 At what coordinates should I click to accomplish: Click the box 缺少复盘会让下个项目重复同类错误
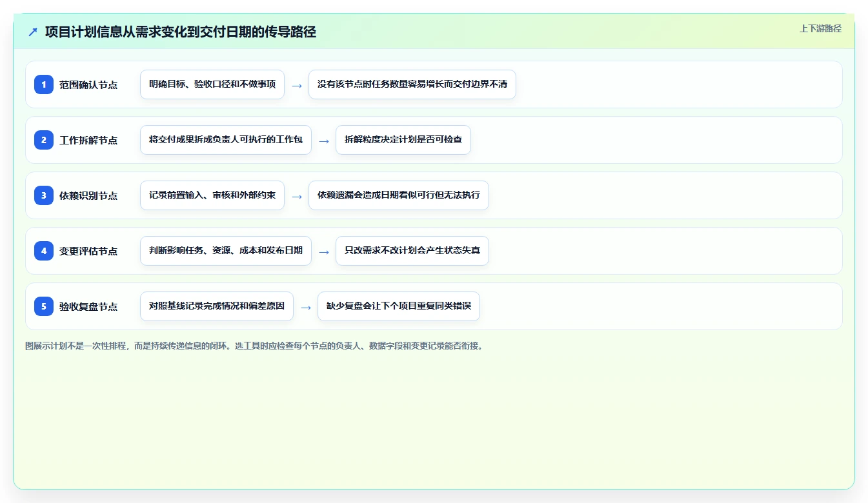[x=399, y=306]
